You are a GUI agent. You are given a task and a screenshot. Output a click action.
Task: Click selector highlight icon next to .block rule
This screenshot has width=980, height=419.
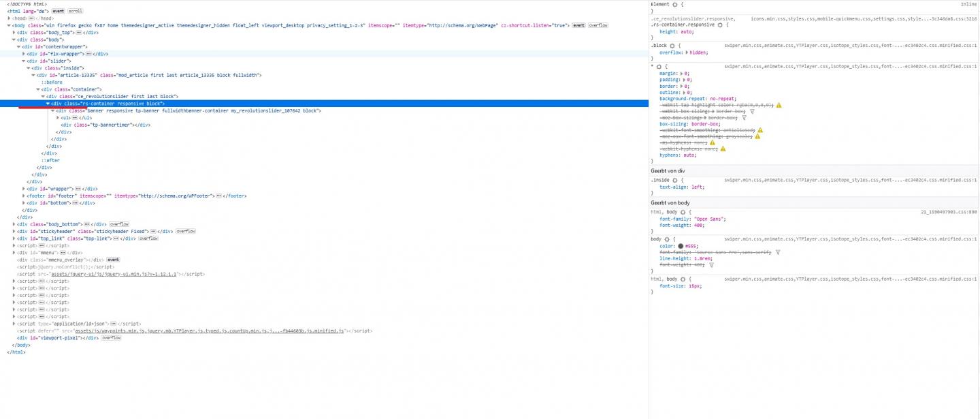[672, 46]
